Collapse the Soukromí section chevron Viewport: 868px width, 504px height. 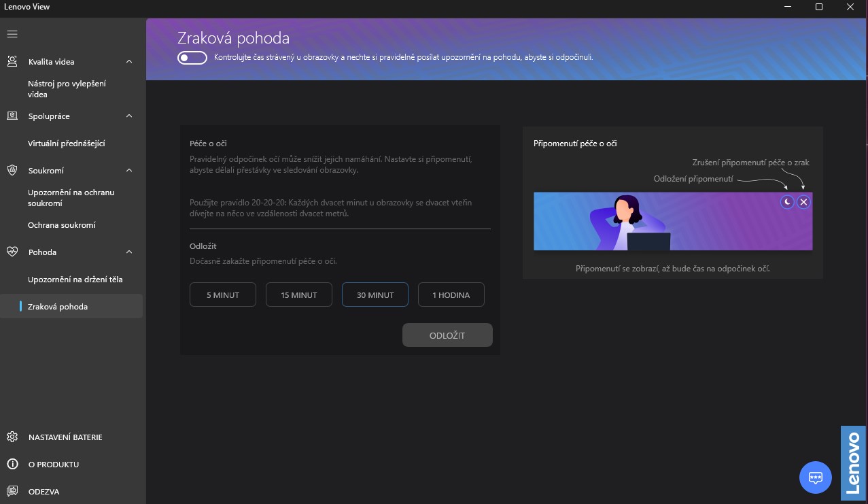tap(129, 171)
